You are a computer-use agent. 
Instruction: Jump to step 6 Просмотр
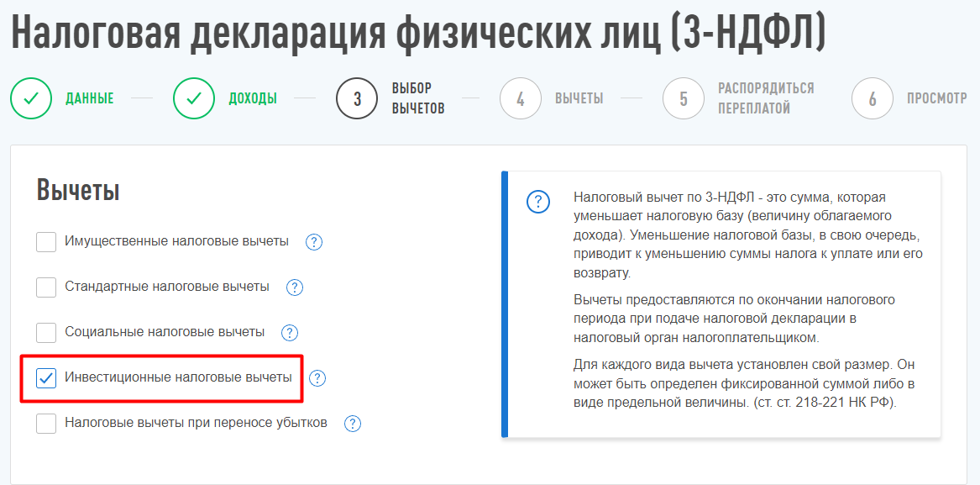873,98
